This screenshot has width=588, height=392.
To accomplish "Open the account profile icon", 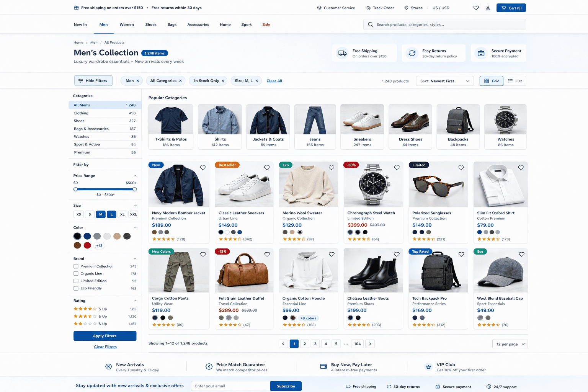I will click(x=488, y=8).
